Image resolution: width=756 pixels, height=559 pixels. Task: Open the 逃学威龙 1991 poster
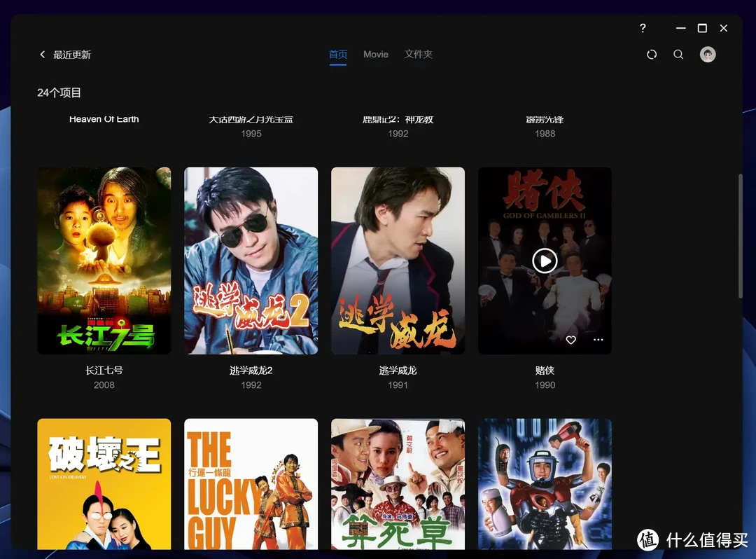(x=398, y=261)
